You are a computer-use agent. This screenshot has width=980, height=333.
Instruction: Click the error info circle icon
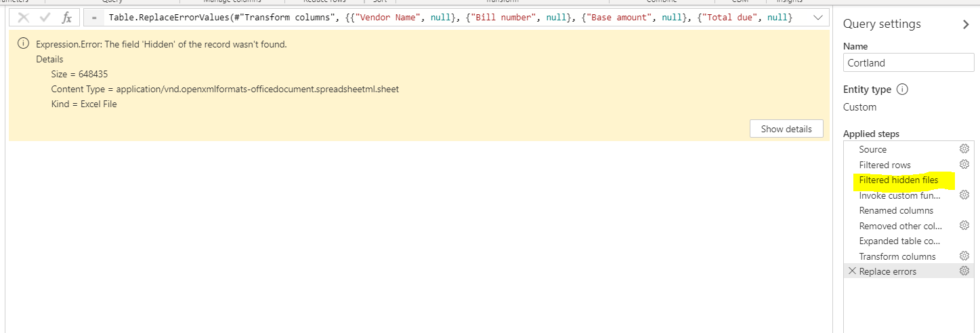click(x=24, y=44)
